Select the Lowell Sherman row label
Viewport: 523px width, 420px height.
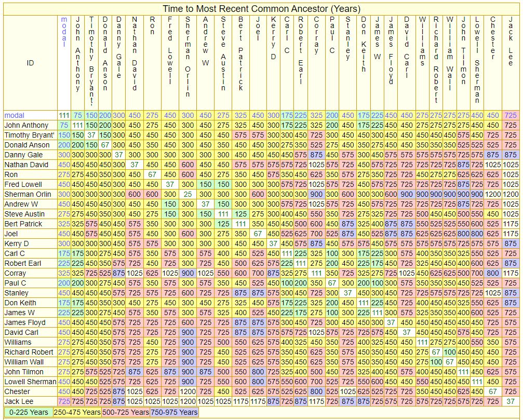[x=29, y=382]
